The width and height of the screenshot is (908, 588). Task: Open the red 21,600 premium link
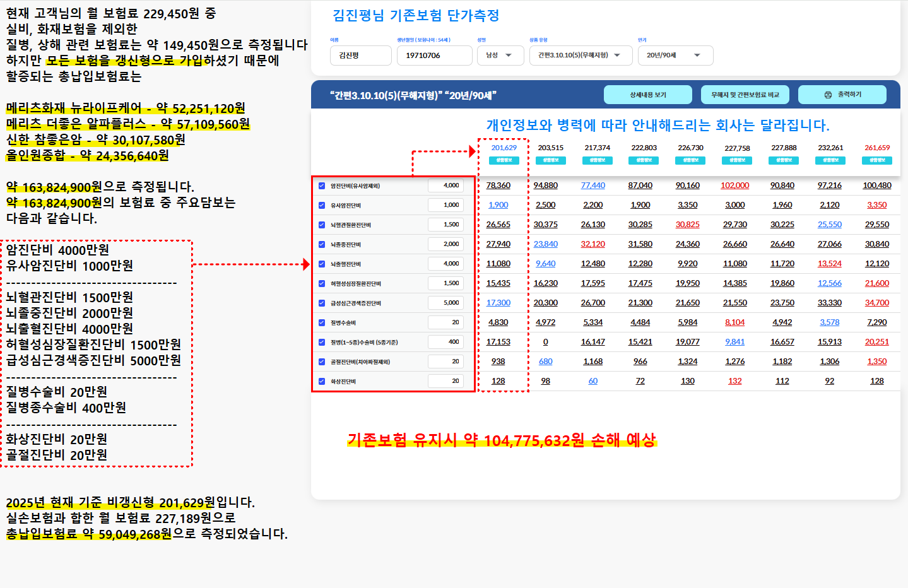(877, 283)
